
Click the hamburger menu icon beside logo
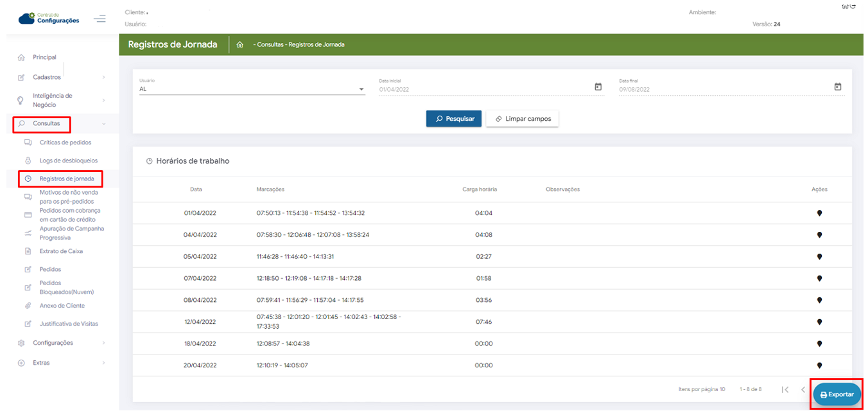[100, 19]
